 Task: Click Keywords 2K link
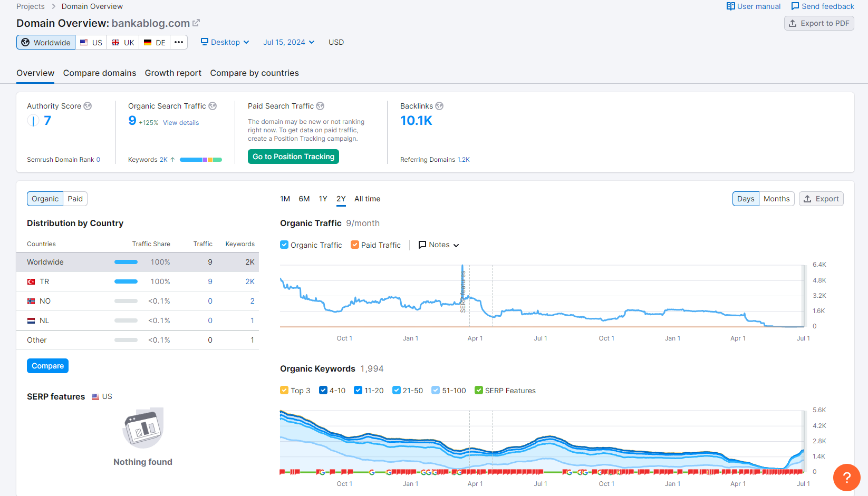click(163, 160)
